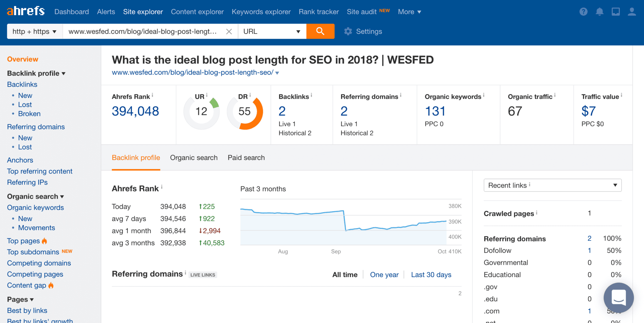Open Broken backlinks in the sidebar
The width and height of the screenshot is (644, 323).
29,114
